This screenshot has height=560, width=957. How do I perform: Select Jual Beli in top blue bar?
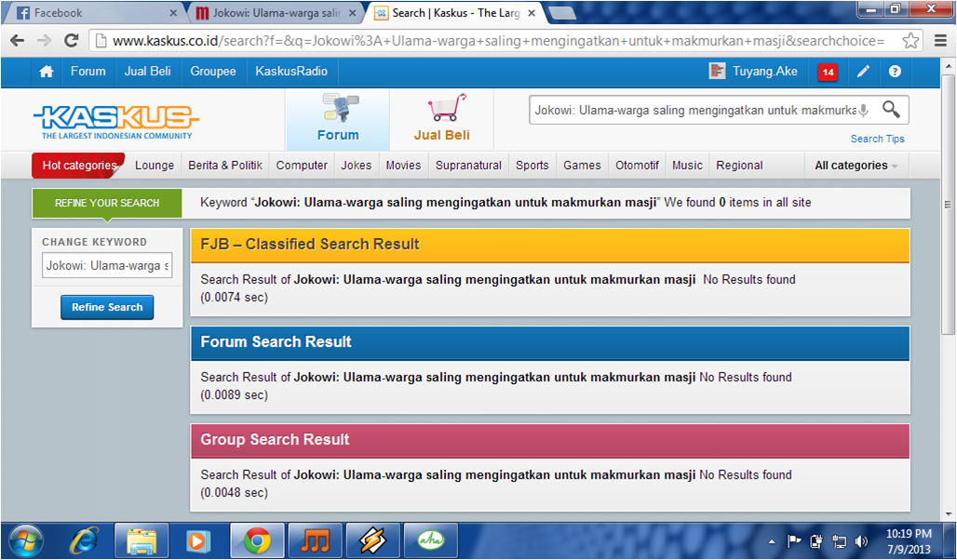click(x=148, y=72)
